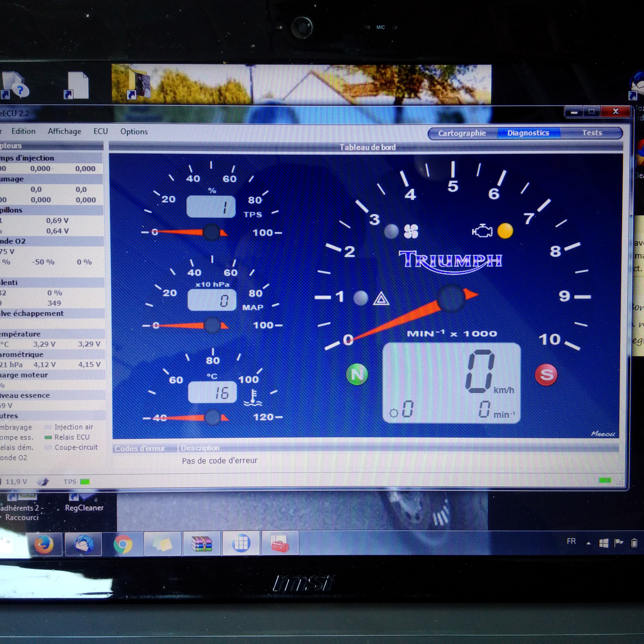Go to the Tests tab
This screenshot has width=644, height=644.
click(592, 133)
